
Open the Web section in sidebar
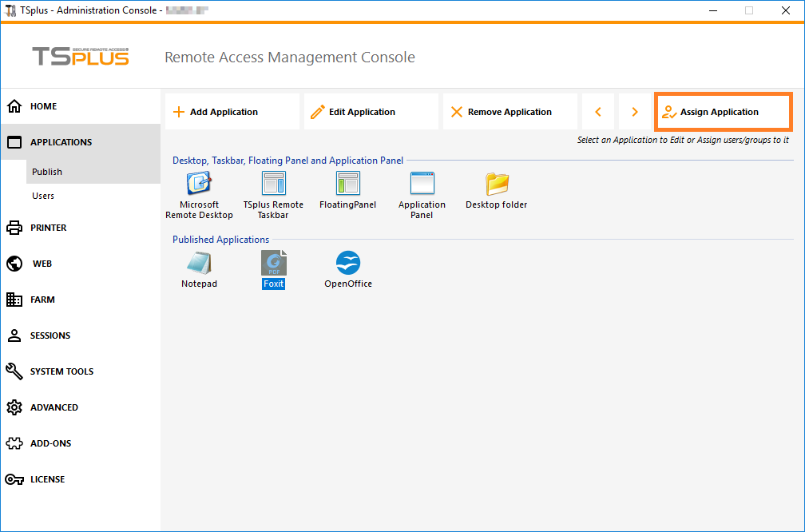coord(42,264)
